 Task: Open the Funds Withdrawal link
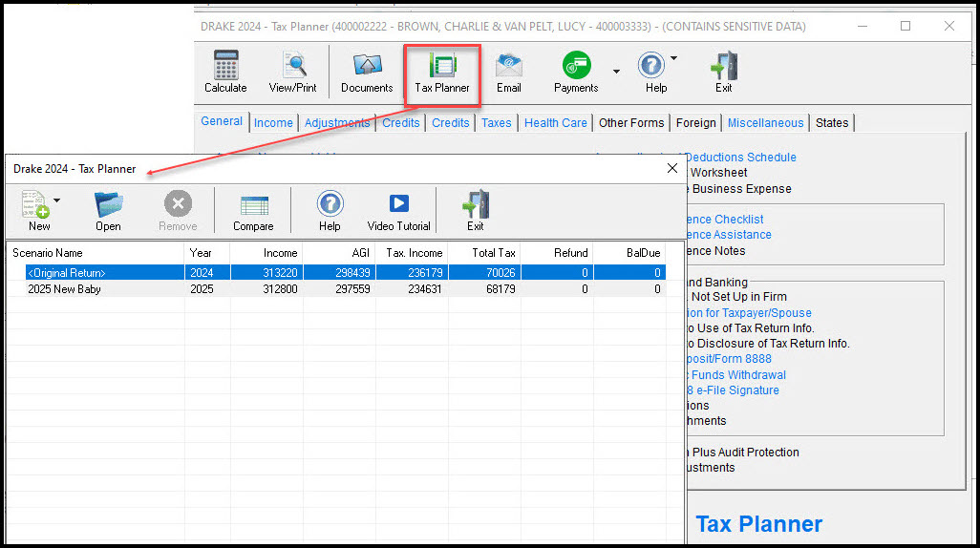(735, 375)
